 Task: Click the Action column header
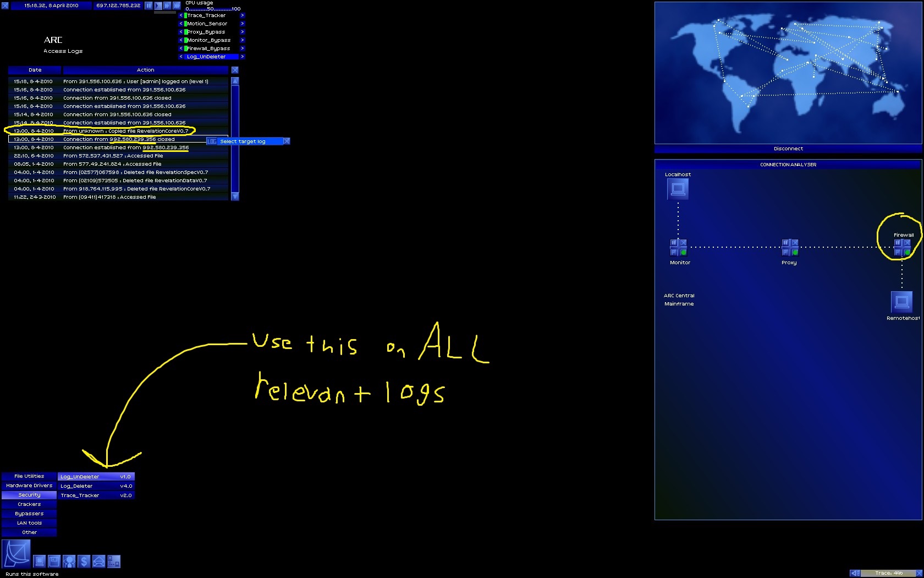(x=145, y=70)
